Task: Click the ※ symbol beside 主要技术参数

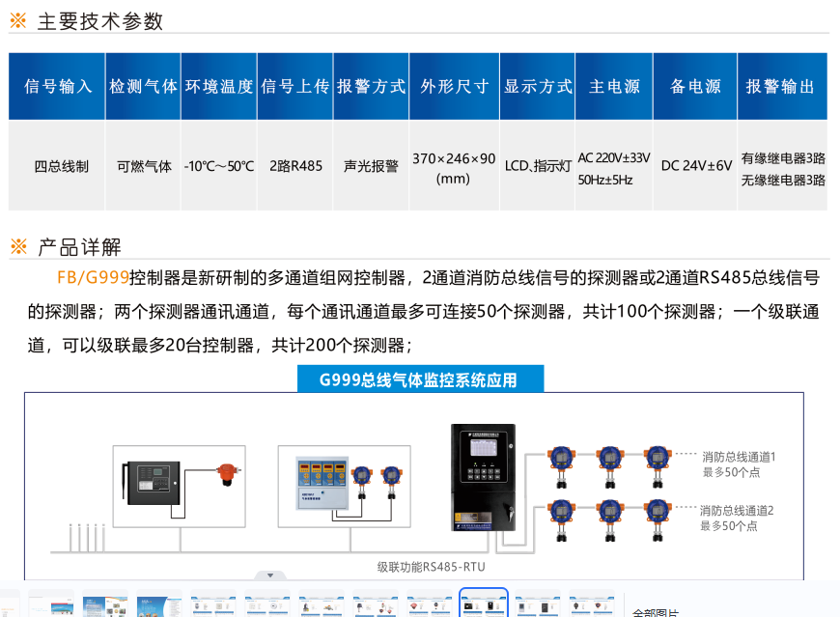Action: (18, 21)
